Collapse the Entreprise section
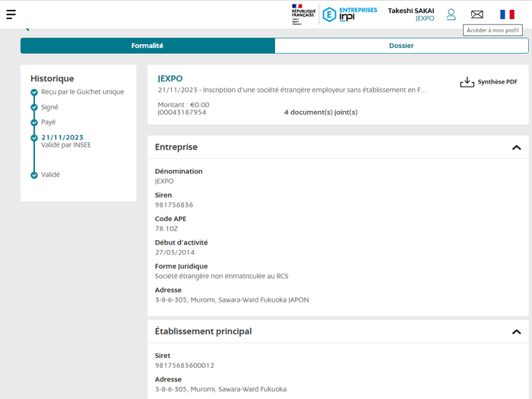 (516, 147)
